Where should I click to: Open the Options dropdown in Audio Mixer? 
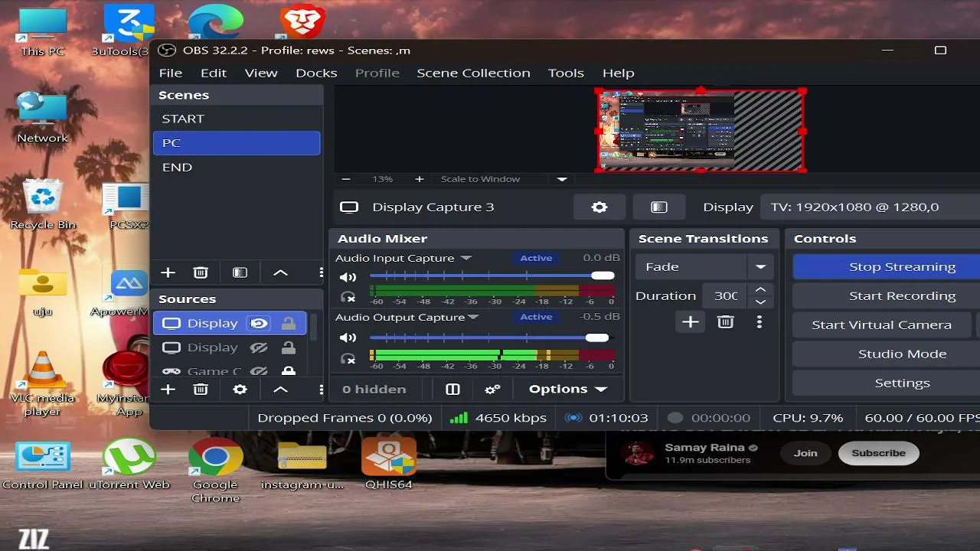point(567,390)
